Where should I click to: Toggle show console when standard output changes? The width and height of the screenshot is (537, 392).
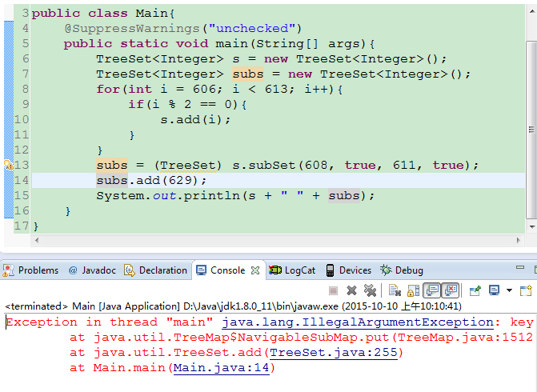tap(432, 290)
